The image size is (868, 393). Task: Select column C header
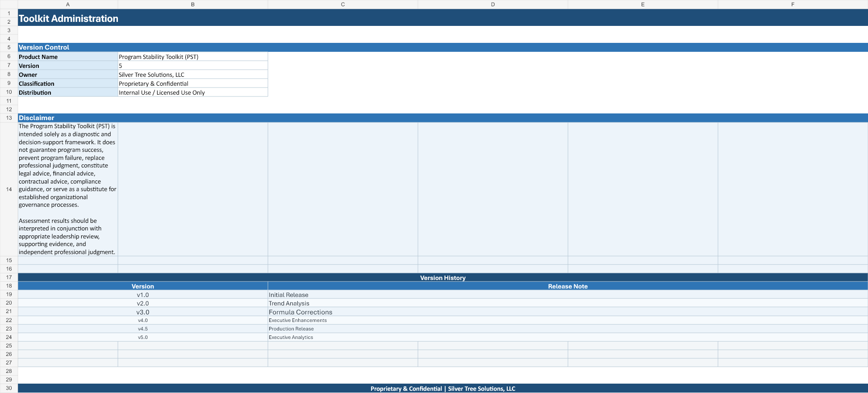click(343, 4)
